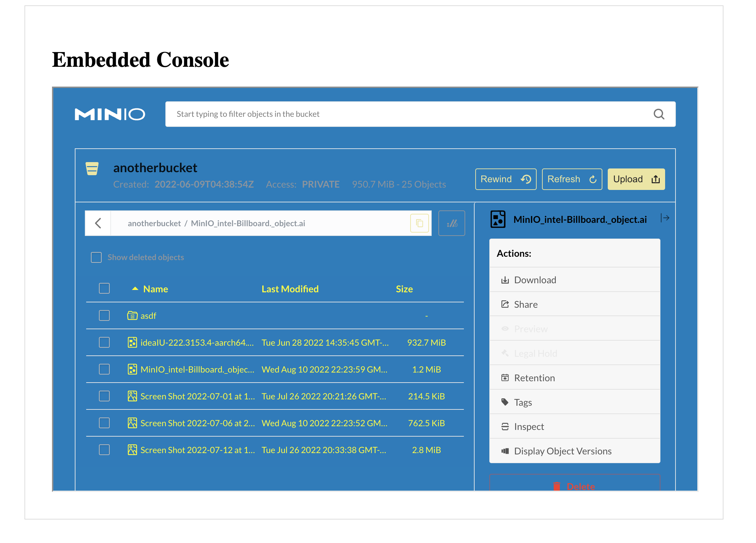Image resolution: width=756 pixels, height=543 pixels.
Task: Refresh the object list
Action: pyautogui.click(x=572, y=179)
